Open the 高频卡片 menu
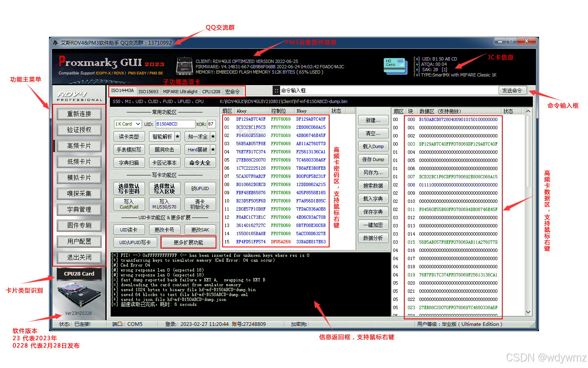 pyautogui.click(x=79, y=146)
